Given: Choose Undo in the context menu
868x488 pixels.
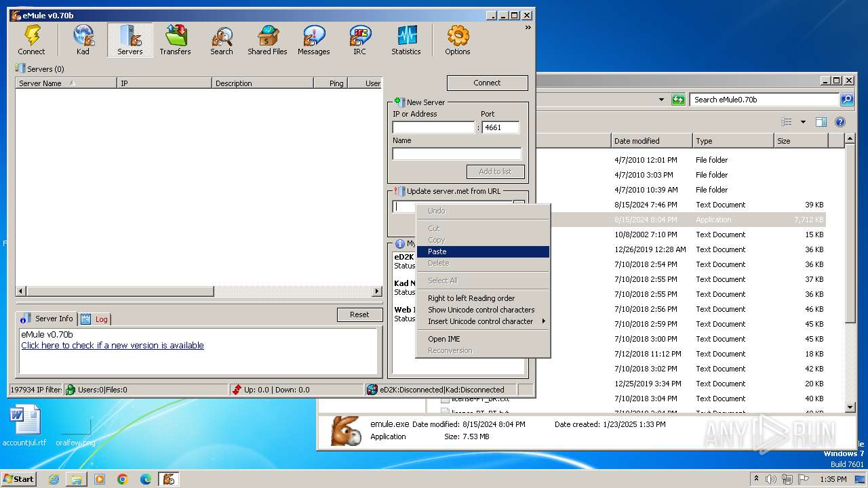Looking at the screenshot, I should (x=482, y=211).
